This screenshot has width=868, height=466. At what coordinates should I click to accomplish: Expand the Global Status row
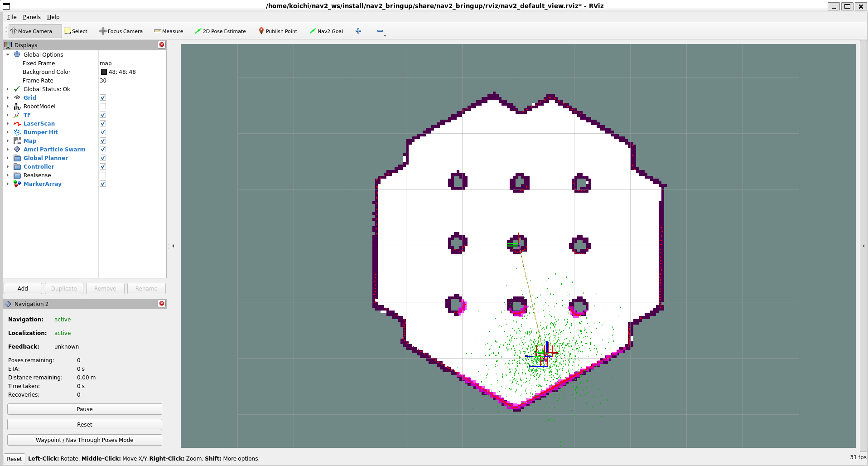click(8, 89)
